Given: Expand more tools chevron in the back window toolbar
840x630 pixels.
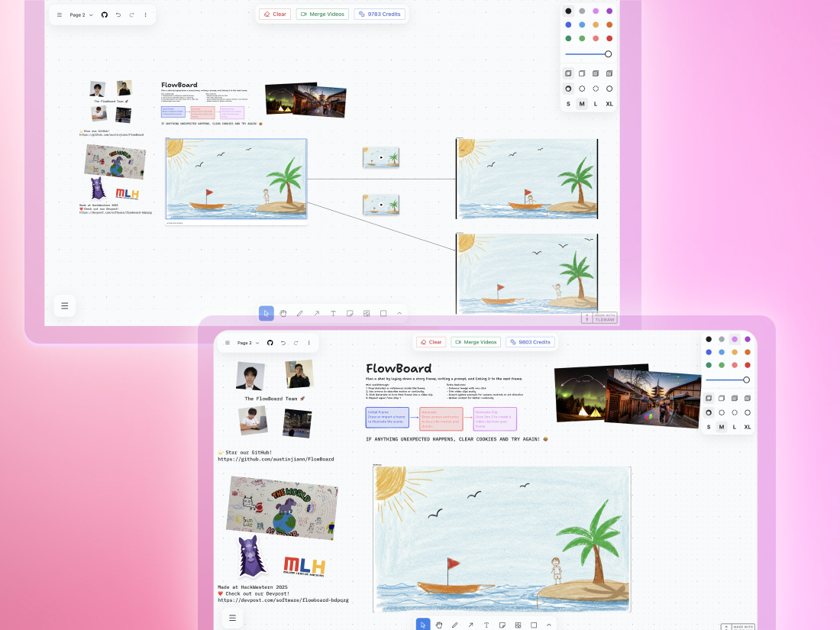Looking at the screenshot, I should point(399,313).
